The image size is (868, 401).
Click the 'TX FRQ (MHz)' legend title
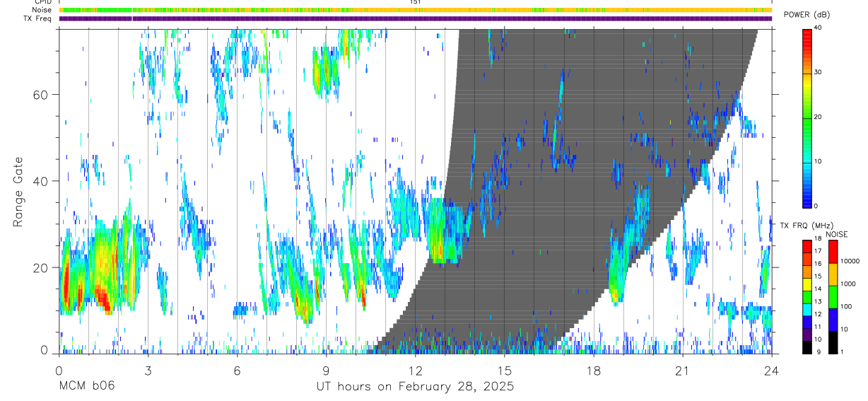[x=805, y=226]
